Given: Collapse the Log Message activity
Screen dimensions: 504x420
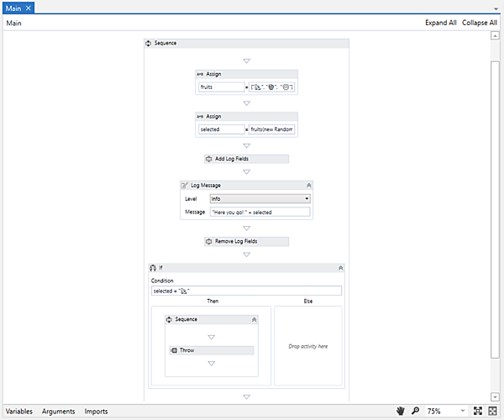Looking at the screenshot, I should point(308,186).
